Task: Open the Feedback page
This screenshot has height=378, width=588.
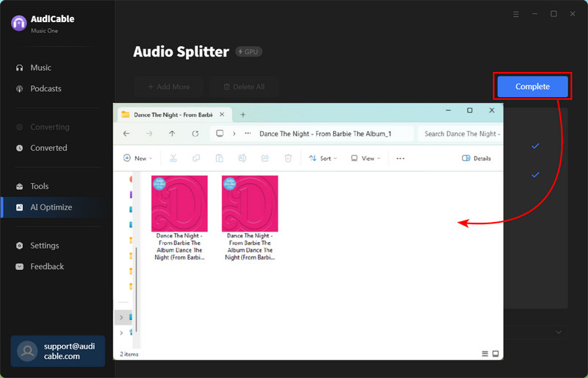Action: 47,266
